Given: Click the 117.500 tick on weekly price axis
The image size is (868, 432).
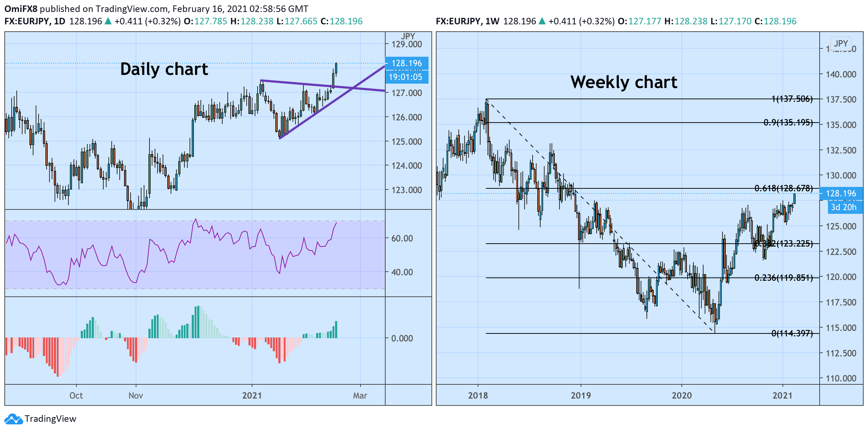Looking at the screenshot, I should (x=841, y=303).
